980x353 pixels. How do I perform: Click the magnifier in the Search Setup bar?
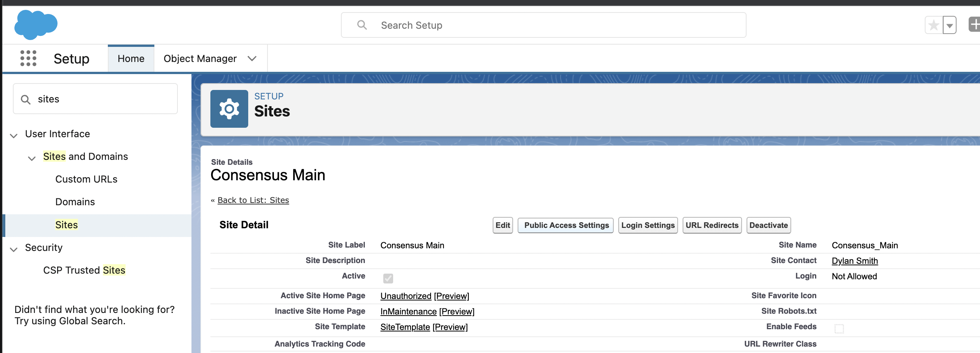361,25
